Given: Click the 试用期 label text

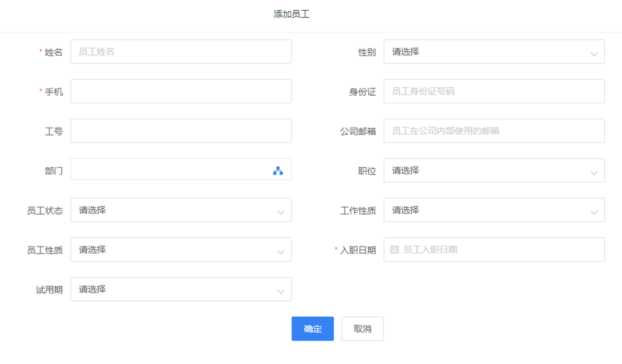Looking at the screenshot, I should coord(49,290).
